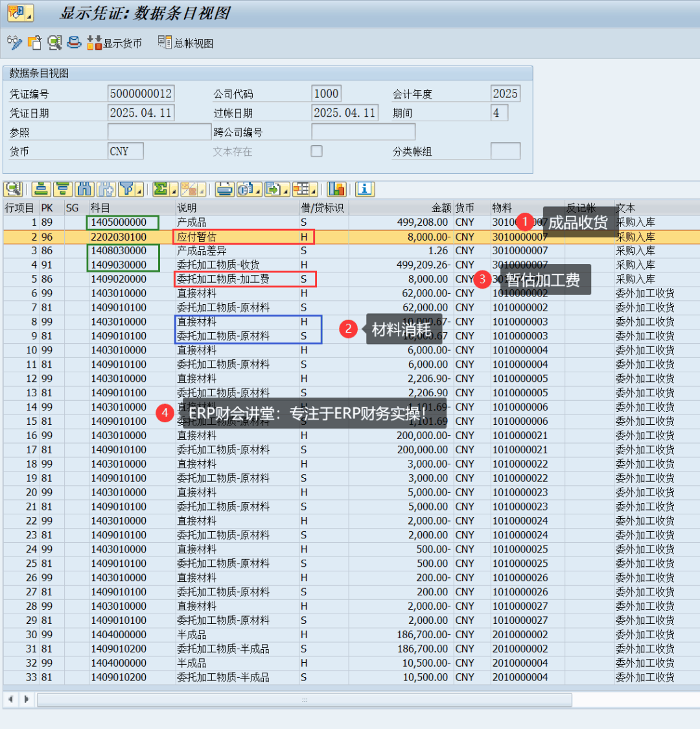
Task: Open the chart graphic icon
Action: pyautogui.click(x=336, y=189)
